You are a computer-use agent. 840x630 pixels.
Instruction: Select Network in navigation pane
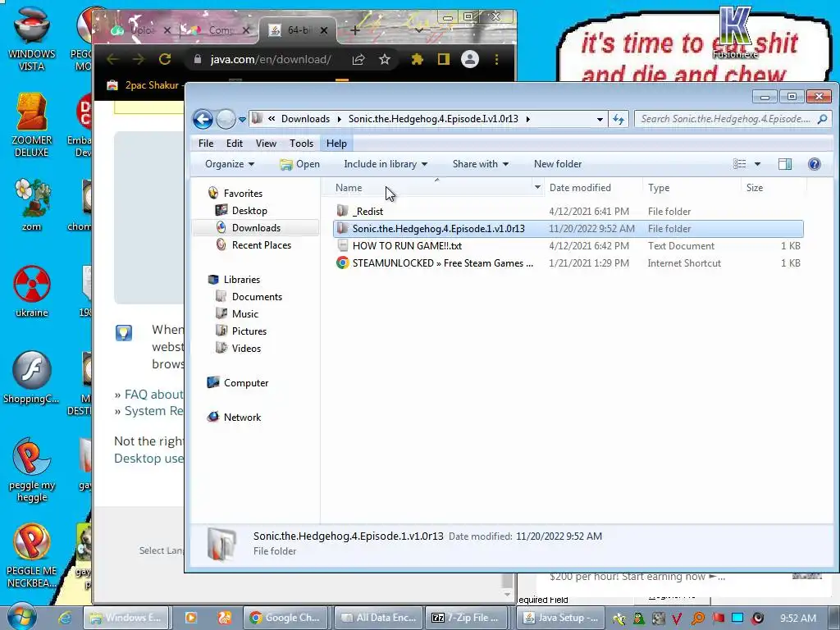(x=242, y=418)
